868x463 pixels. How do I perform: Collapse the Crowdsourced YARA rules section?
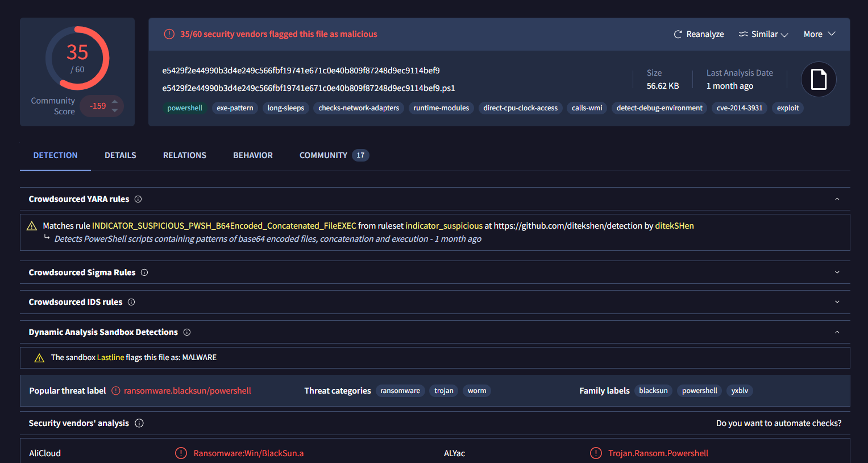[837, 199]
